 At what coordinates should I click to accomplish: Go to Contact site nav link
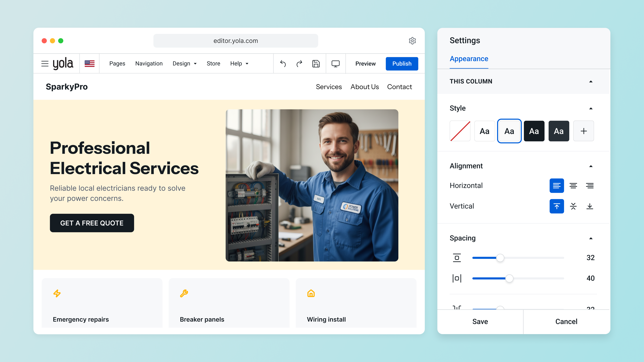399,87
